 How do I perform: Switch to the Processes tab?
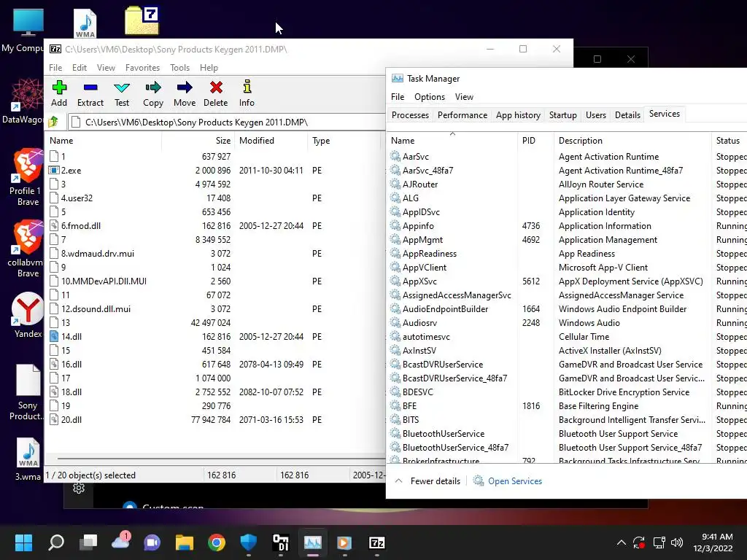[410, 114]
